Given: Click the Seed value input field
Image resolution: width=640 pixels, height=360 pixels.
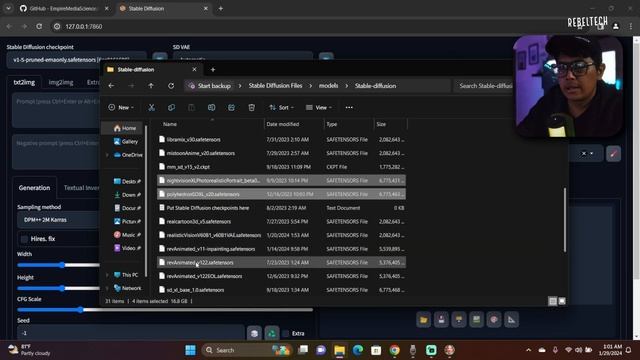Looking at the screenshot, I should [x=131, y=333].
